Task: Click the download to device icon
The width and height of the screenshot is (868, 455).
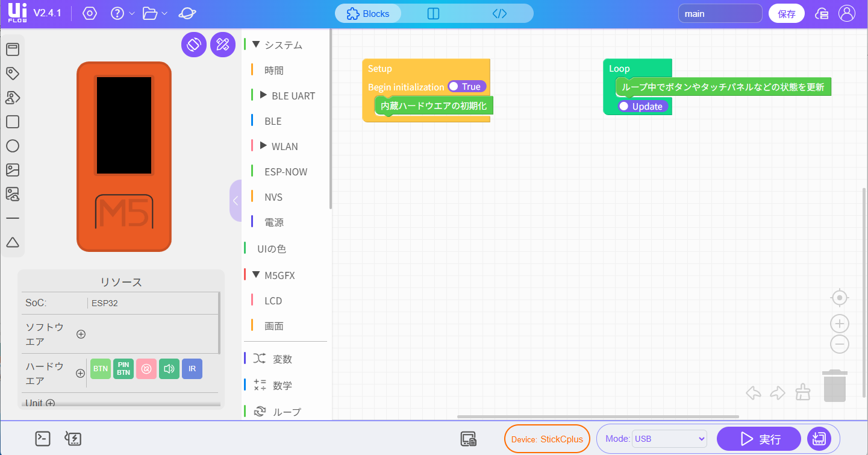Action: coord(818,439)
